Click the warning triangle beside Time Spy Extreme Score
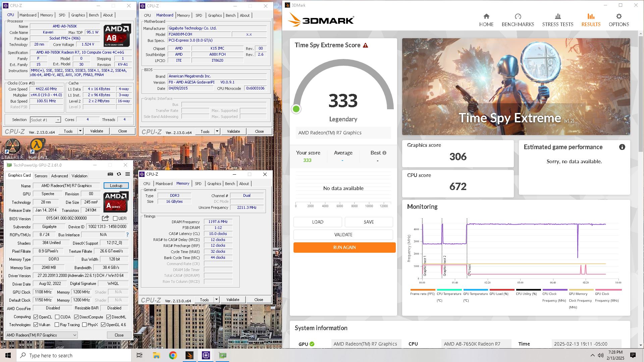The image size is (644, 362). pyautogui.click(x=366, y=45)
